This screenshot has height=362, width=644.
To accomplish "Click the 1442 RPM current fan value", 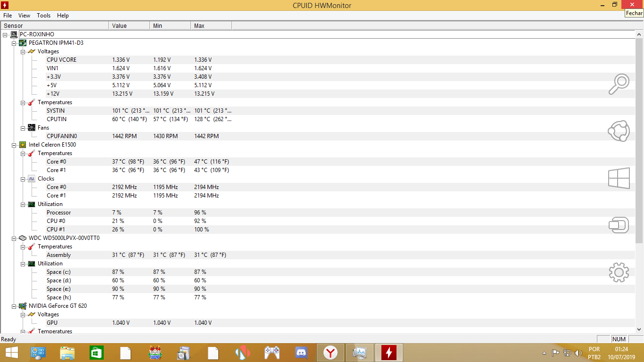I will [124, 136].
